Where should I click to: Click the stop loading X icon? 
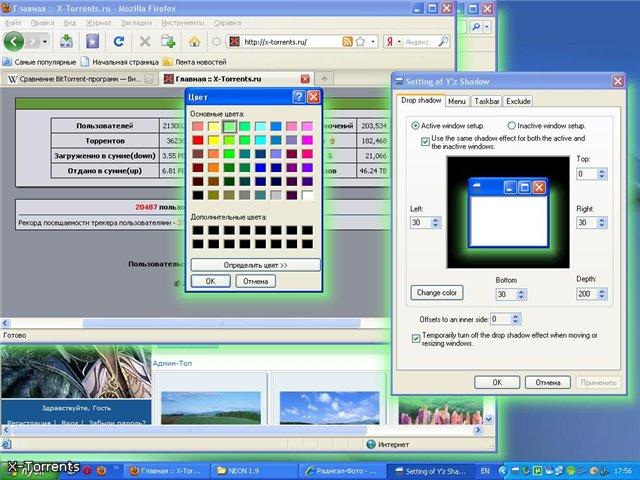[145, 42]
